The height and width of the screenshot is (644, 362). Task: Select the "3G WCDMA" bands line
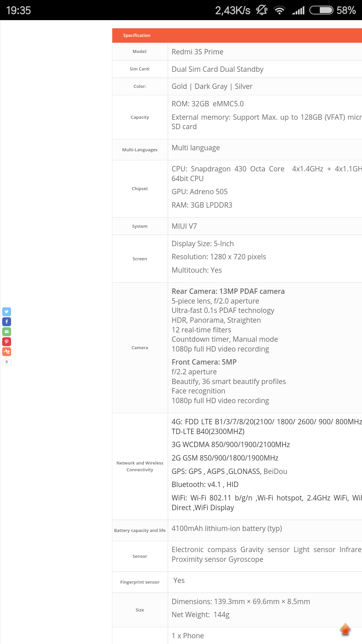231,444
